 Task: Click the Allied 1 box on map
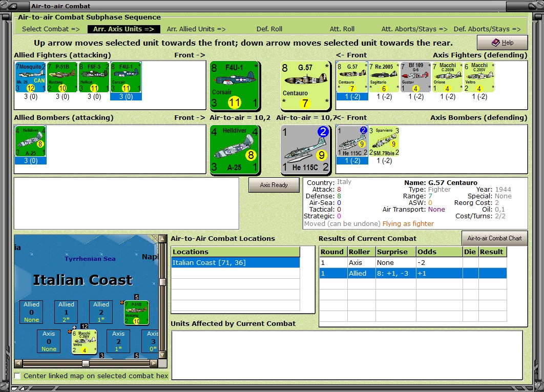click(66, 312)
